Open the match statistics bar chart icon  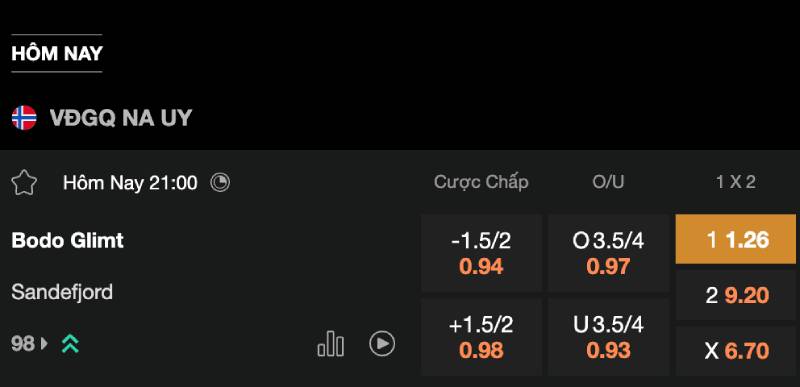click(x=331, y=344)
